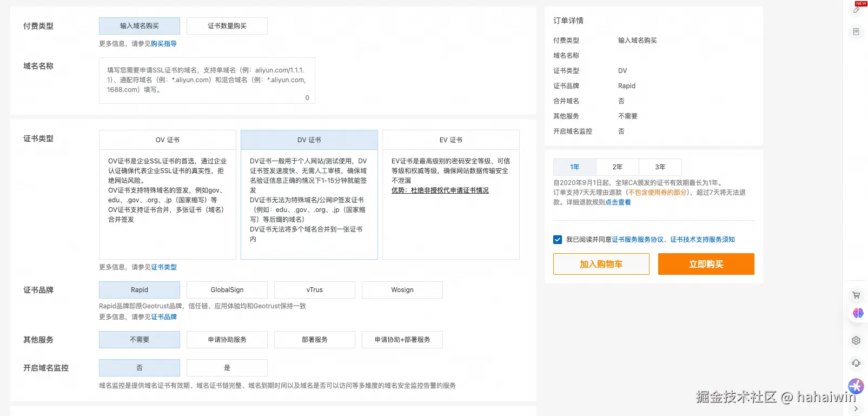This screenshot has height=416, width=868.
Task: Choose the EV 证书 certificate type
Action: (451, 140)
